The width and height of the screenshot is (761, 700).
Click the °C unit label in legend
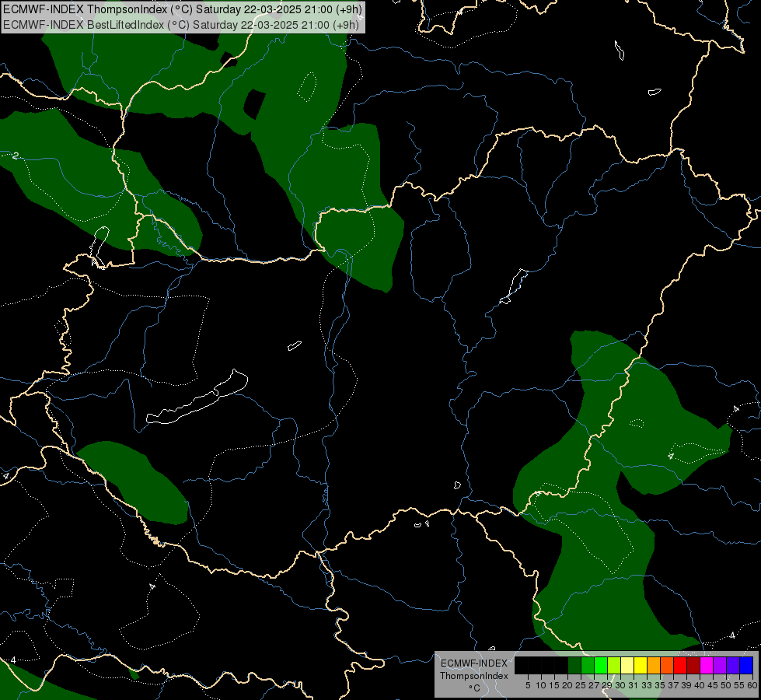point(475,688)
